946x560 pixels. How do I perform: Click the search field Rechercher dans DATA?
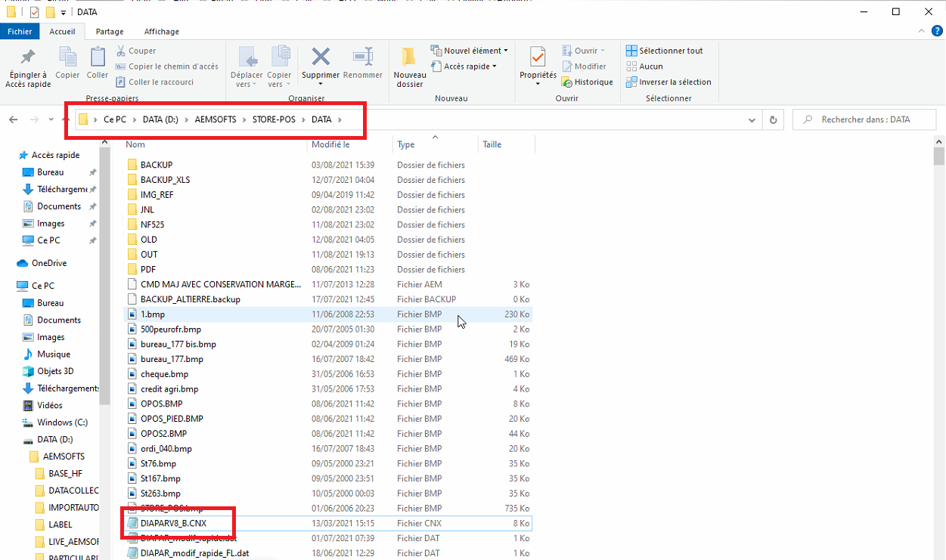(866, 119)
